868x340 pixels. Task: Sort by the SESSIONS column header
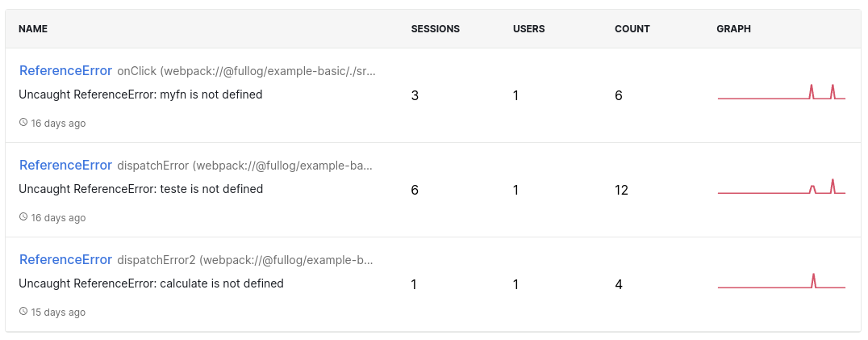coord(435,29)
